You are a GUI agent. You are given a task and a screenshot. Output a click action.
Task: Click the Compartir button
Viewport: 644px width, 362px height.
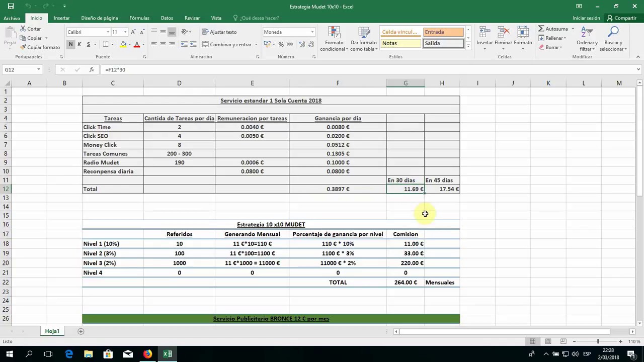622,18
